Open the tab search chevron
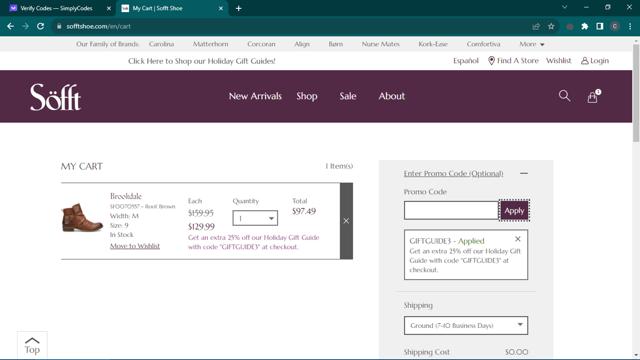Image resolution: width=640 pixels, height=360 pixels. [x=564, y=7]
